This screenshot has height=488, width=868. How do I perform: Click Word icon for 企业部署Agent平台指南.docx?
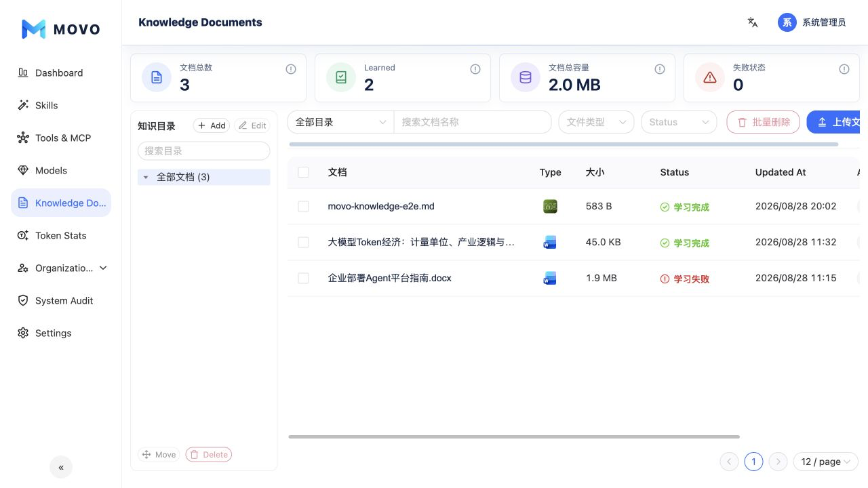(x=550, y=278)
